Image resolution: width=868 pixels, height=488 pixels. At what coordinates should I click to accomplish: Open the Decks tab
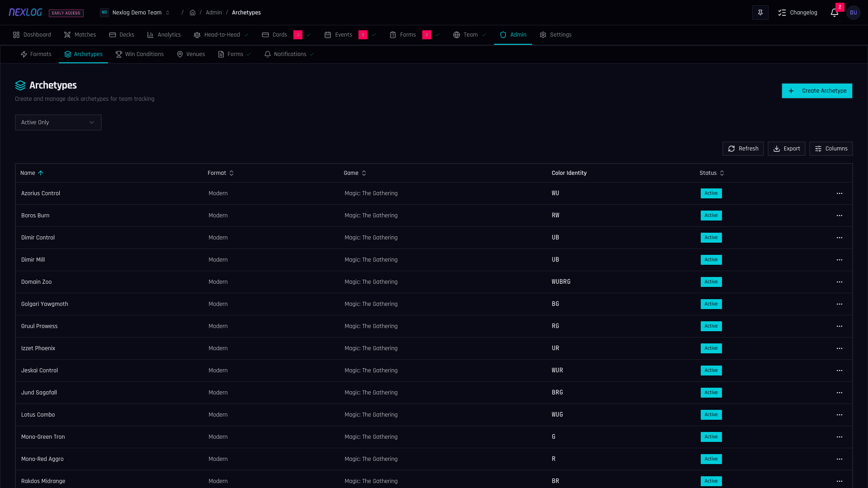122,35
